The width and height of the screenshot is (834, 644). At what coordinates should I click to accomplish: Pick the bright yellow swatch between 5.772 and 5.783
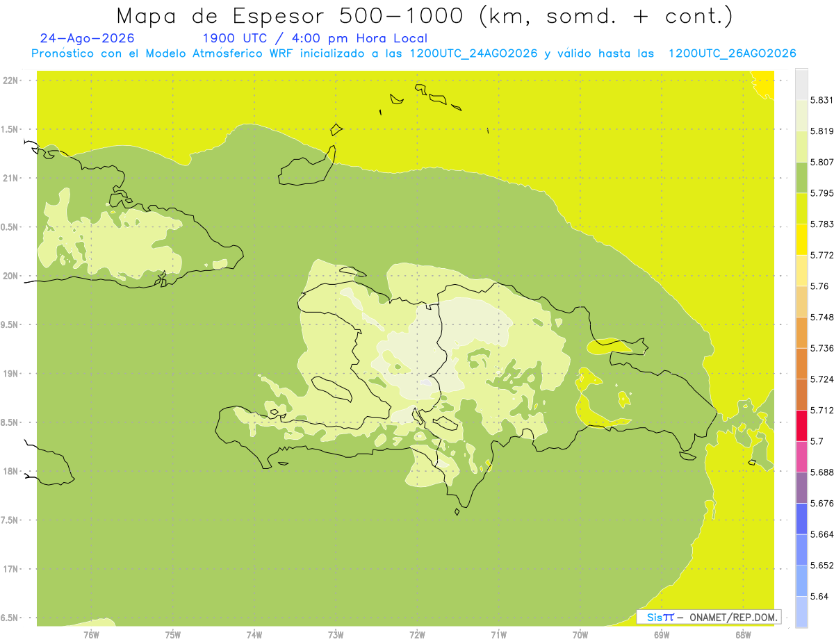point(801,240)
